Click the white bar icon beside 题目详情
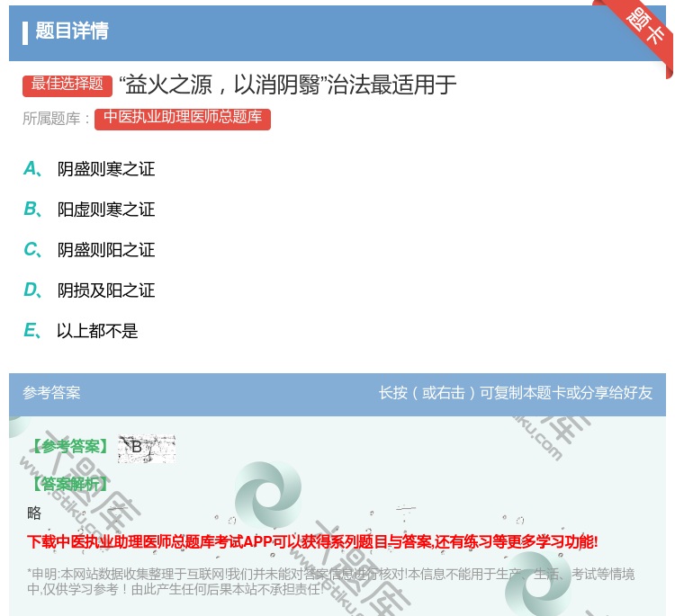This screenshot has height=616, width=675. [25, 31]
